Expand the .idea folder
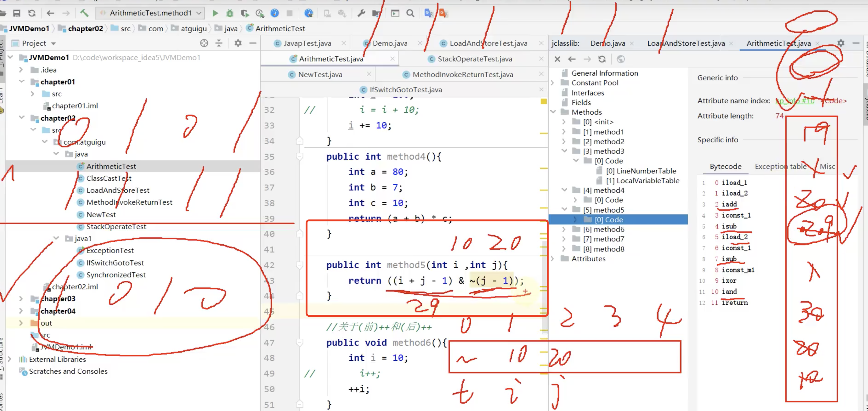 pyautogui.click(x=21, y=70)
